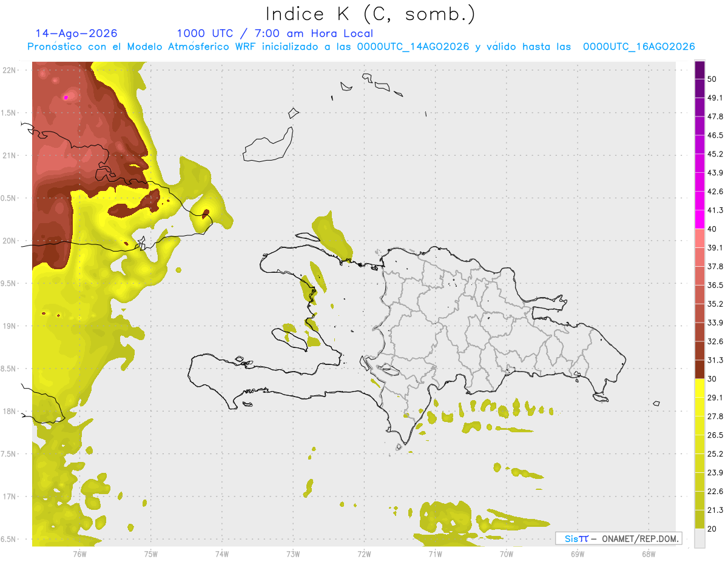
Task: Click the 75W longitude axis label
Action: [x=150, y=554]
